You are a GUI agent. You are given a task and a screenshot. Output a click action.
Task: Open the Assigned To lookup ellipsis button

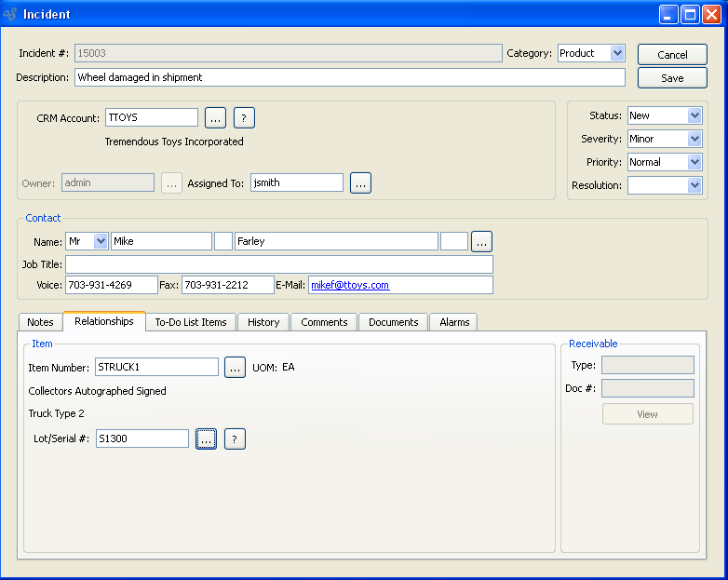[360, 183]
